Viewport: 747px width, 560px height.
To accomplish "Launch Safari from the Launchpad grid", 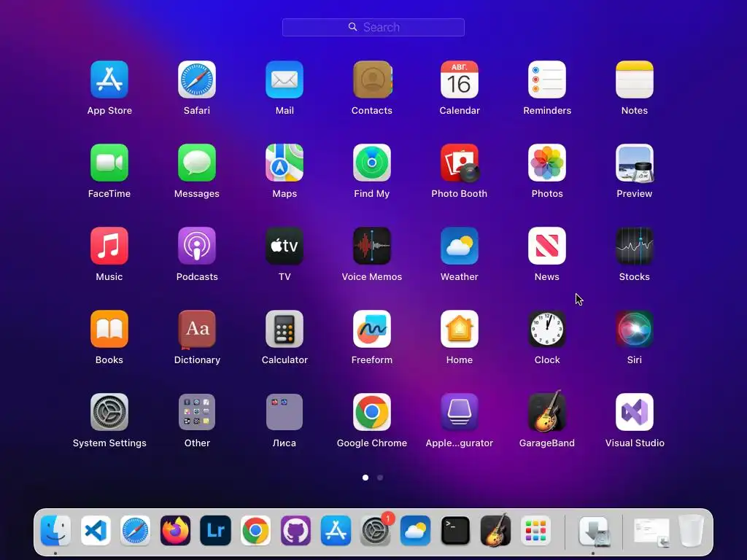I will tap(197, 79).
